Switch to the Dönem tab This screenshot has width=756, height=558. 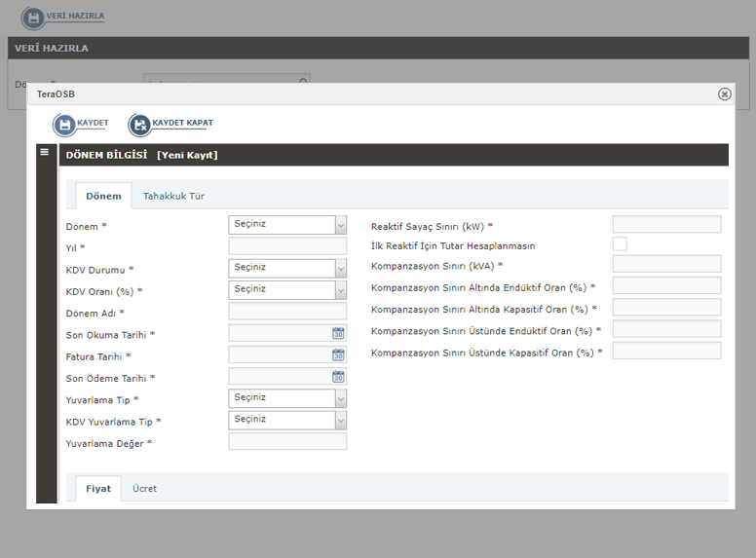point(103,196)
